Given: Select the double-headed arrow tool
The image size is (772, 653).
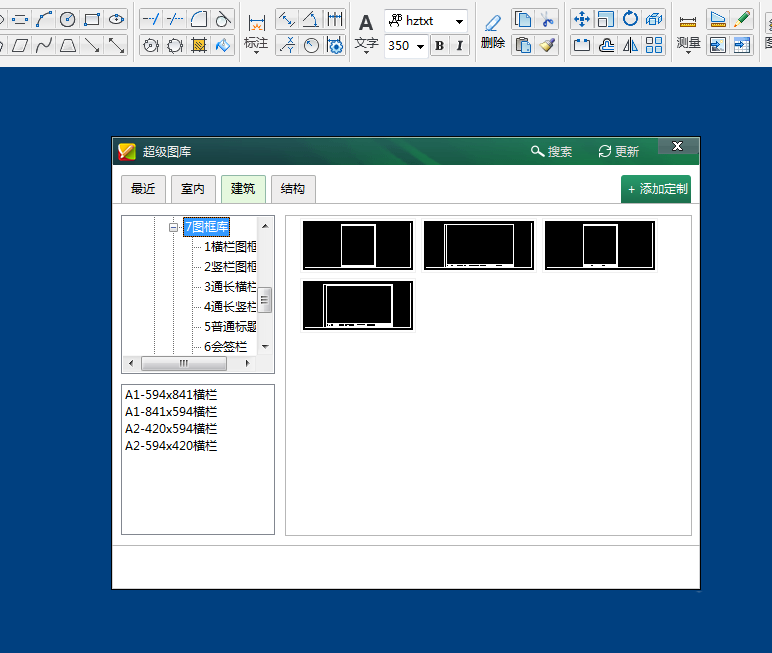Looking at the screenshot, I should point(116,46).
